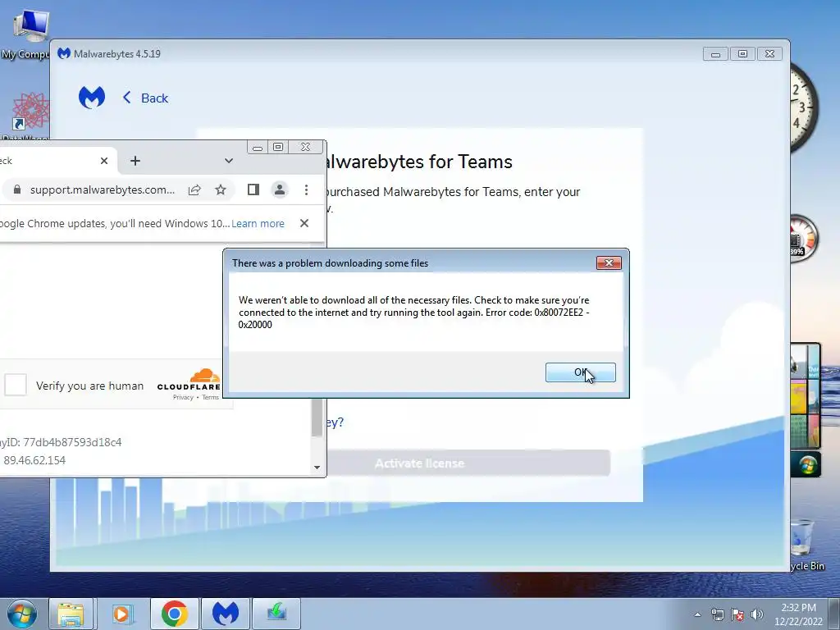Click the Malwarebytes title bar logo
The height and width of the screenshot is (630, 840).
pyautogui.click(x=64, y=53)
